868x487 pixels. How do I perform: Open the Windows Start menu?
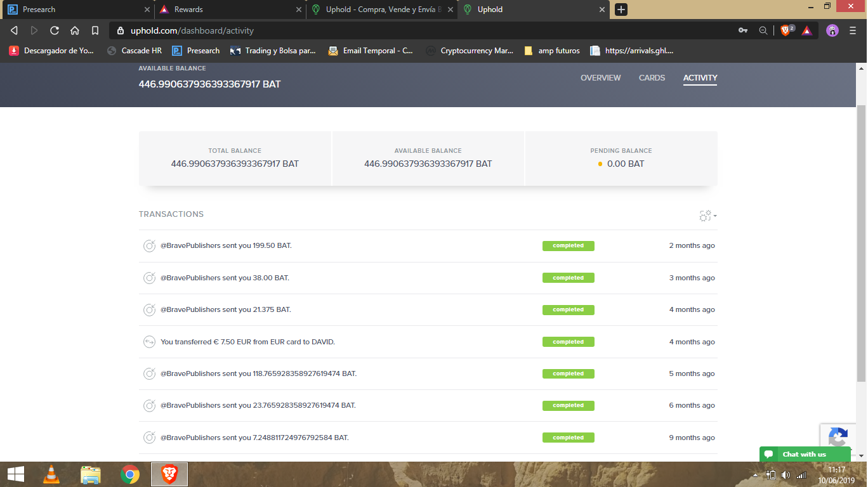(15, 474)
